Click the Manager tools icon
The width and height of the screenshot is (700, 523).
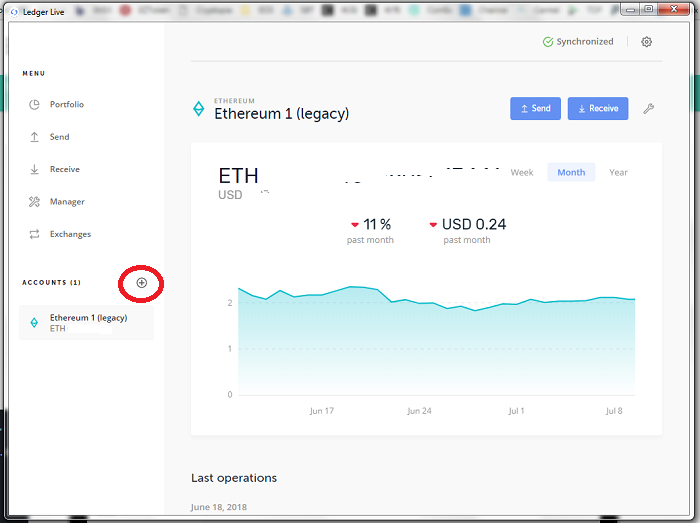click(34, 202)
